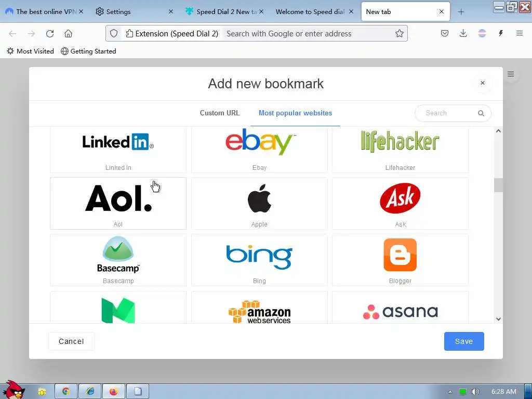Choose the Ebay website tile
532x399 pixels.
[259, 150]
